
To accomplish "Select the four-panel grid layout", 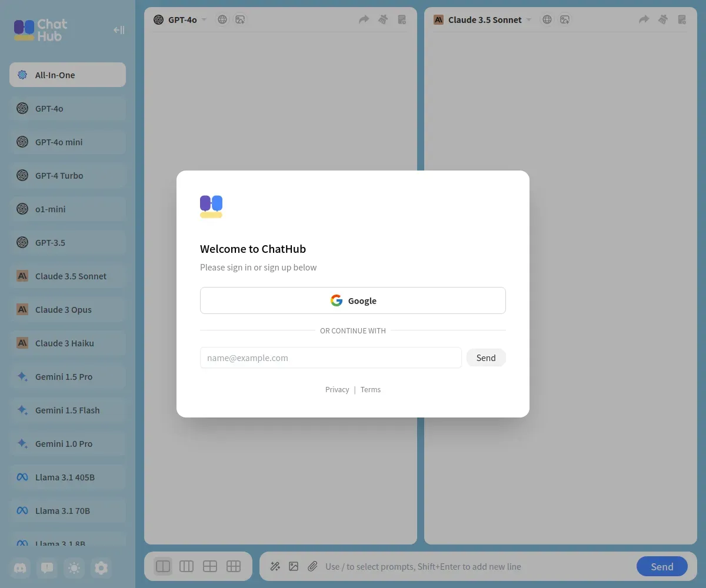I will (x=210, y=566).
